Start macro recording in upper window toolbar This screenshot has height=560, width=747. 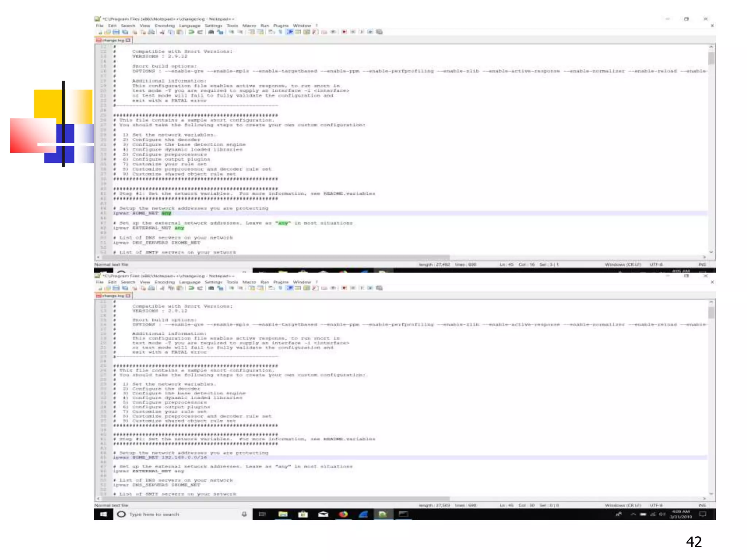344,32
